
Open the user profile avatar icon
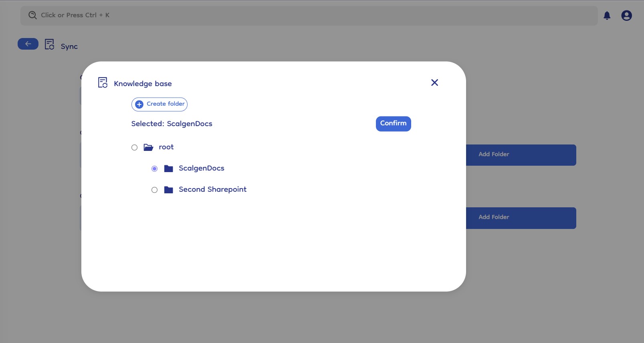click(626, 16)
